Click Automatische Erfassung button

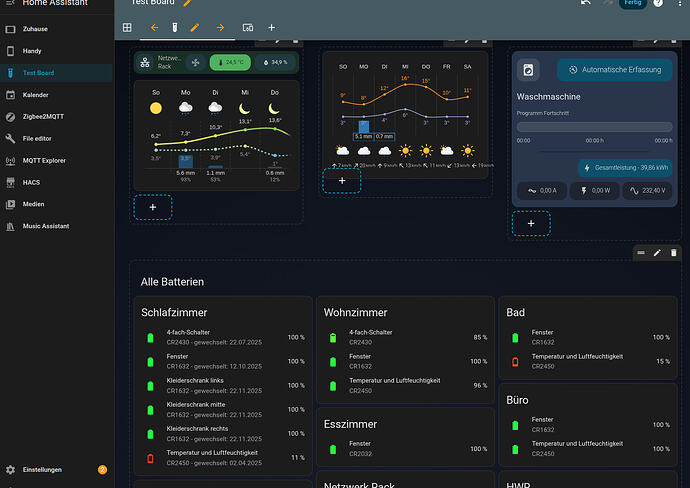615,70
